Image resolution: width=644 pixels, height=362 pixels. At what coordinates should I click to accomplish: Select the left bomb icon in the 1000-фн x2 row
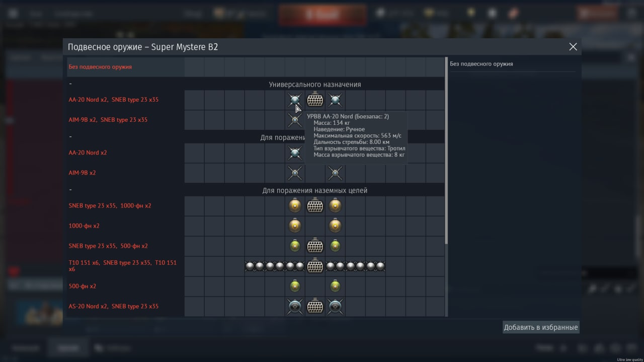click(295, 226)
